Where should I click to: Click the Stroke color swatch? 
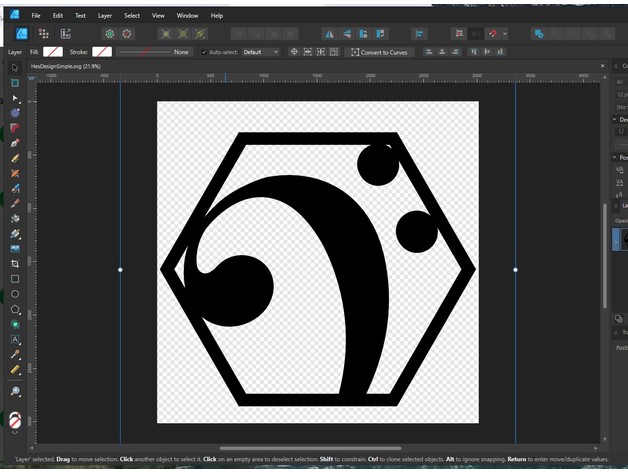102,52
